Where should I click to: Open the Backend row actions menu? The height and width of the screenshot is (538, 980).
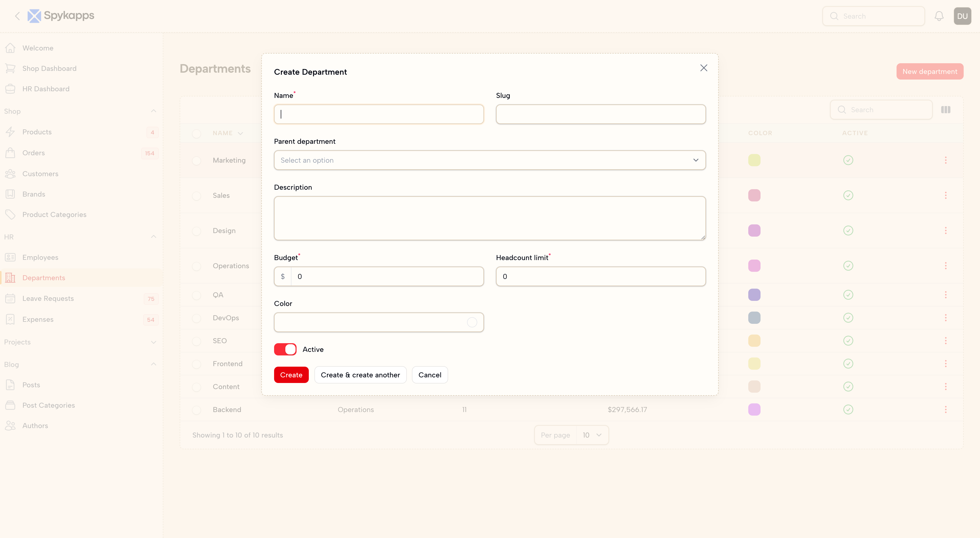point(946,409)
